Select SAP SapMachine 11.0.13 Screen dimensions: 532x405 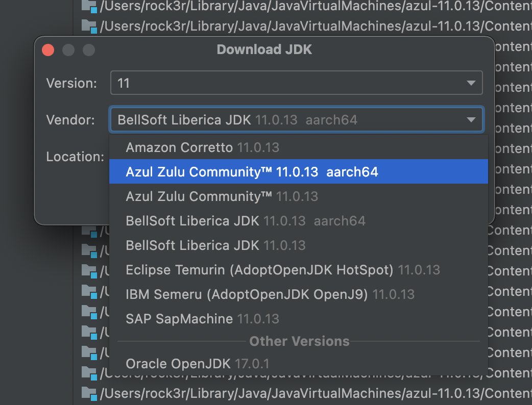click(299, 319)
